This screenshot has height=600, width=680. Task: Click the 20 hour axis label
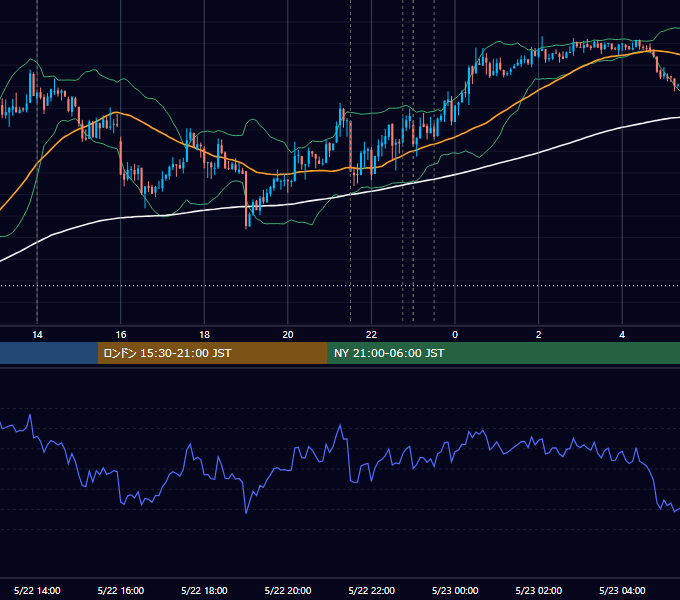click(x=288, y=335)
